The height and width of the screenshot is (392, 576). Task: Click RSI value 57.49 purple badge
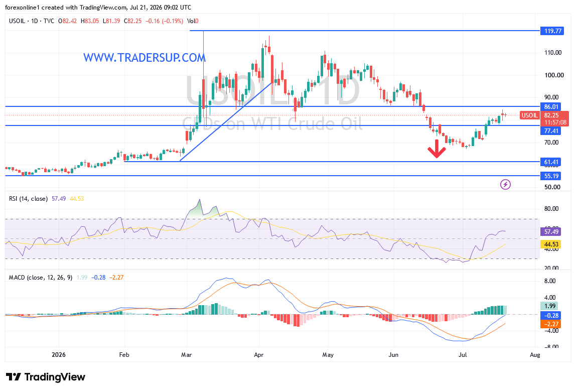(550, 232)
